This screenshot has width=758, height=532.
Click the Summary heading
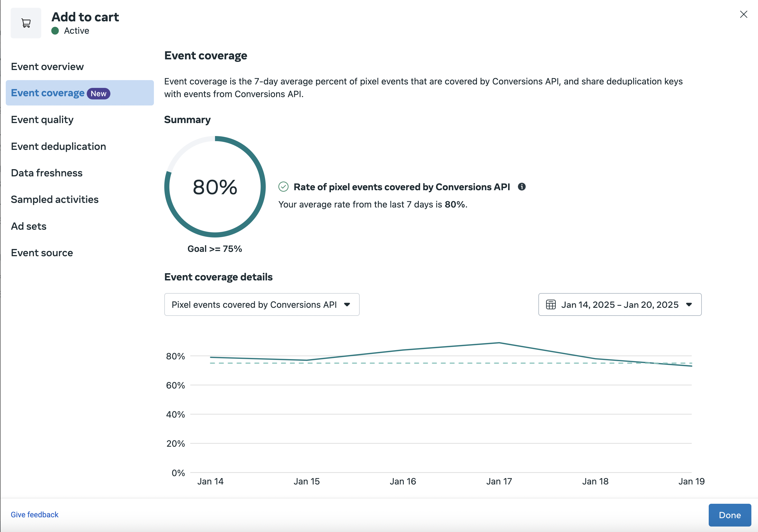[x=187, y=120]
